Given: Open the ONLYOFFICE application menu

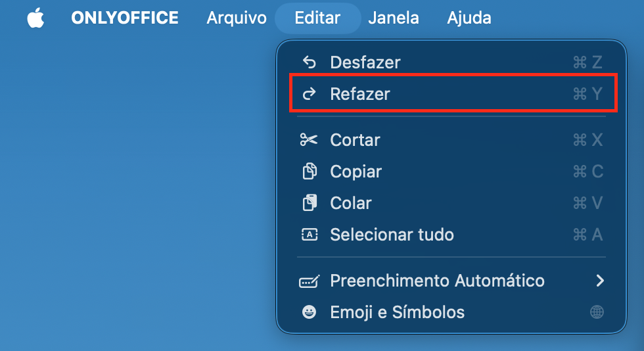Looking at the screenshot, I should click(125, 18).
